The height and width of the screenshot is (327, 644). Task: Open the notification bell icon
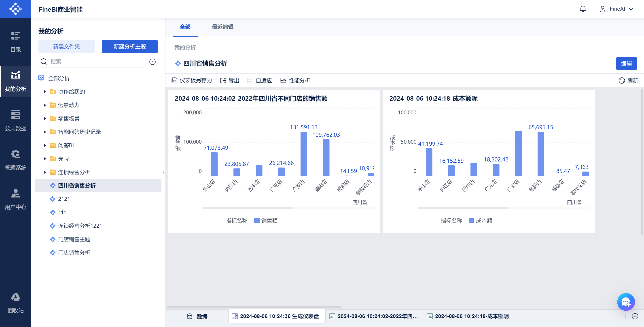pos(583,9)
